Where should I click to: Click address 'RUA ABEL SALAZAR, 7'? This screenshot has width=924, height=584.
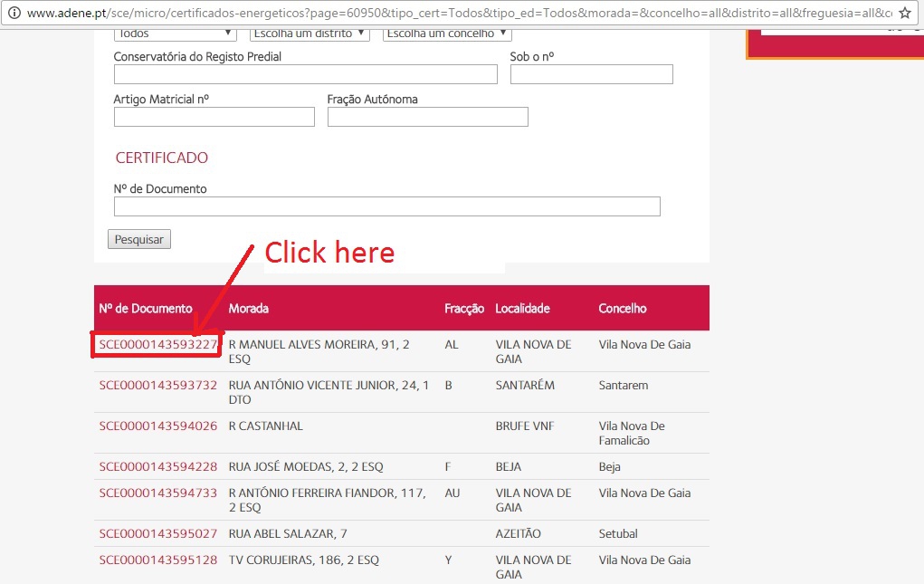[288, 533]
